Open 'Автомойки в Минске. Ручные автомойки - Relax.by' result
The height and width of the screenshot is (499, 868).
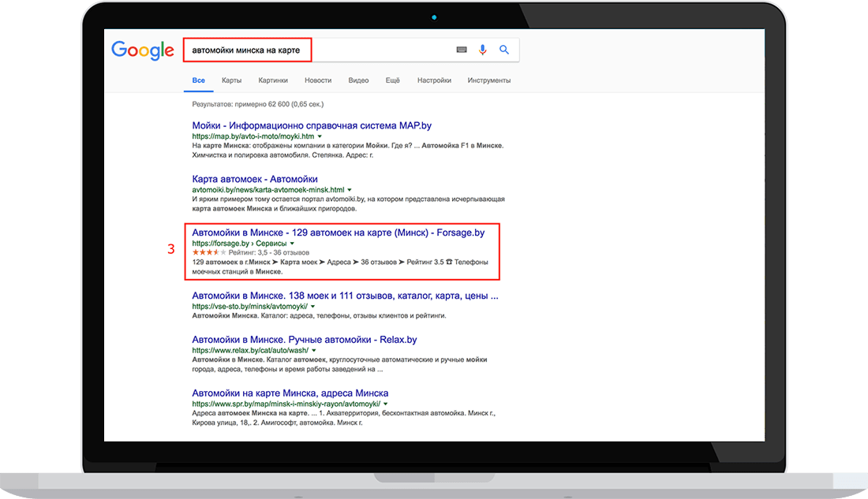point(305,340)
